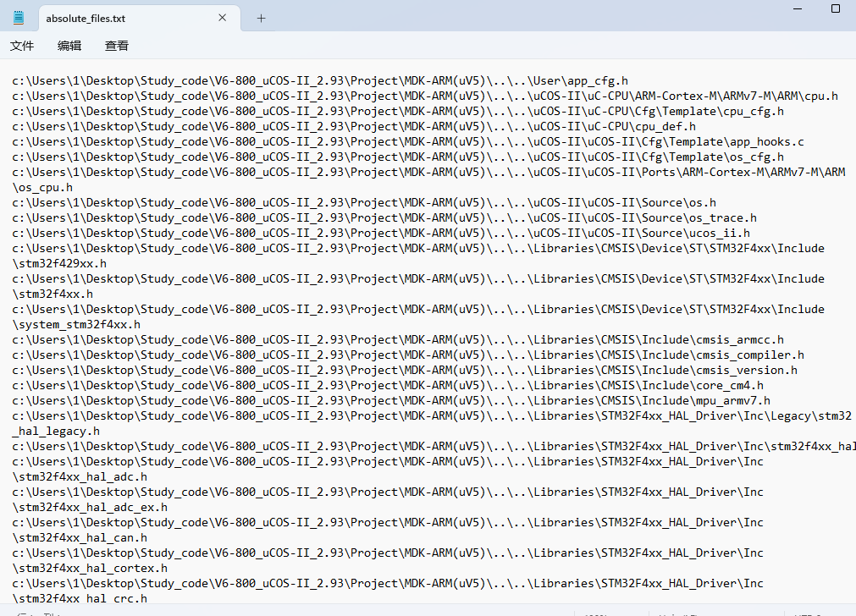Click the wrapped text \stm32f4xx_hal_cortex.h
The width and height of the screenshot is (856, 616).
(90, 569)
